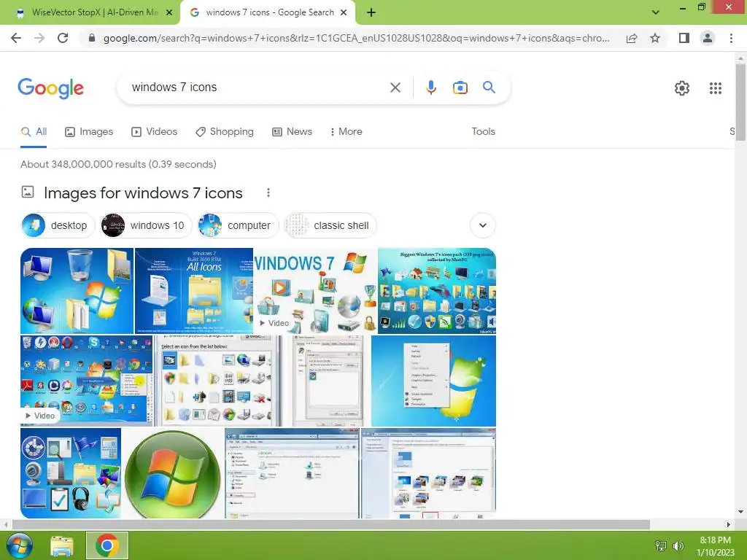Start voice search with microphone
747x560 pixels.
[x=430, y=87]
